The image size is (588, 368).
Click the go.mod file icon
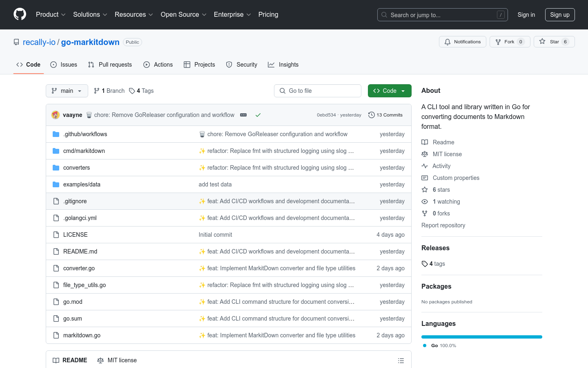pos(56,302)
